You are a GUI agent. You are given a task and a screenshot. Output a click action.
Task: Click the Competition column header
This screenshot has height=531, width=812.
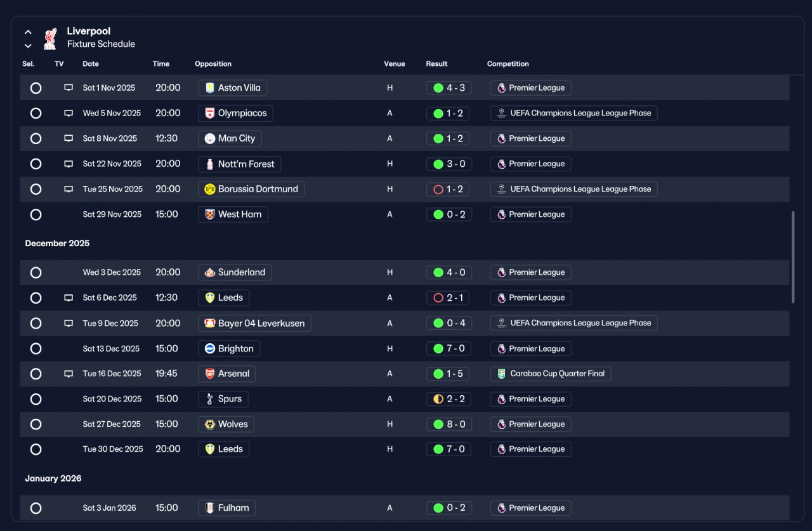508,64
